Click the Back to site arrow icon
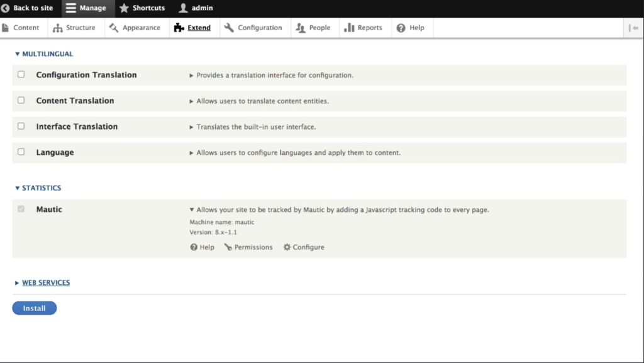 [5, 8]
